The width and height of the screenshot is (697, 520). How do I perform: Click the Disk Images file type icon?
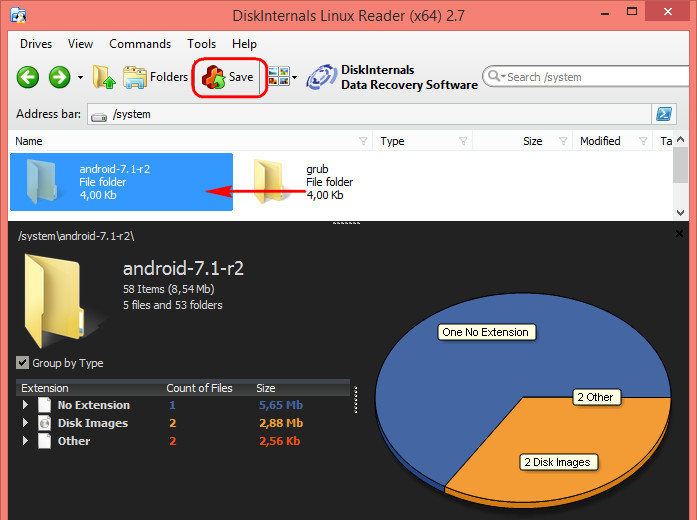(44, 423)
